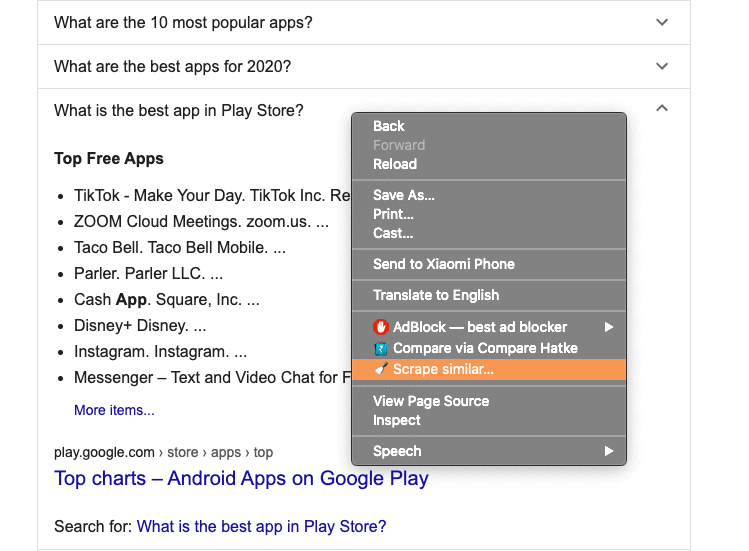Click the AdBlock red hand icon
This screenshot has width=749, height=551.
click(x=380, y=327)
